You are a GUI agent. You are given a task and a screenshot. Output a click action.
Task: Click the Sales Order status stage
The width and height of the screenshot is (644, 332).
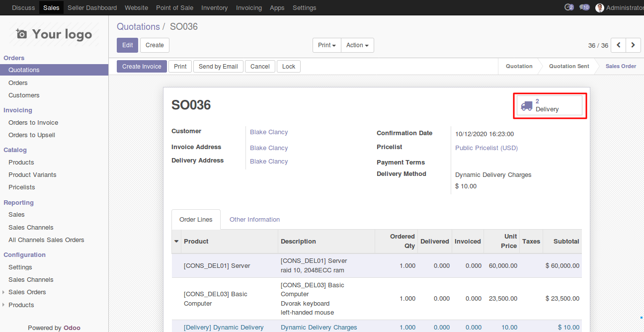click(x=621, y=66)
